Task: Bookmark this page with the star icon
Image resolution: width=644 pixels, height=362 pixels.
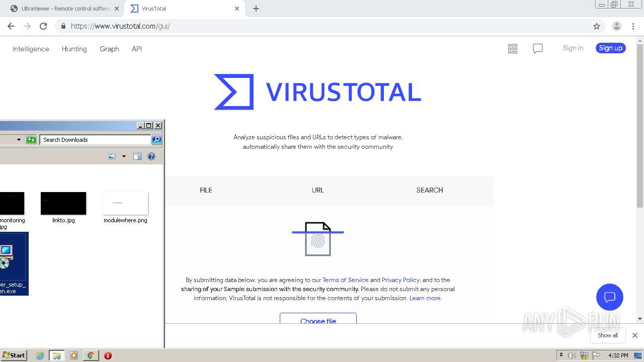Action: click(597, 26)
